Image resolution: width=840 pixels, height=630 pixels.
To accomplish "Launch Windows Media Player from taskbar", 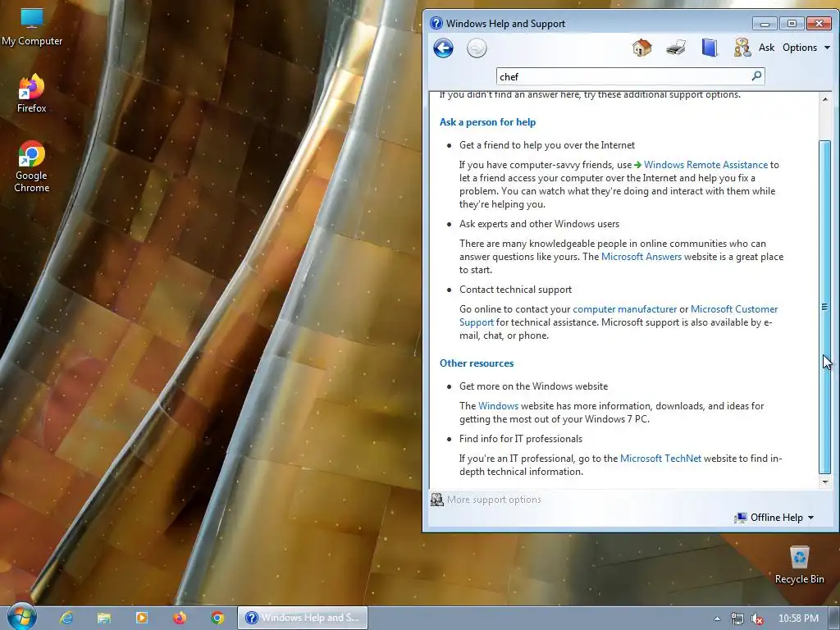I will 141,618.
